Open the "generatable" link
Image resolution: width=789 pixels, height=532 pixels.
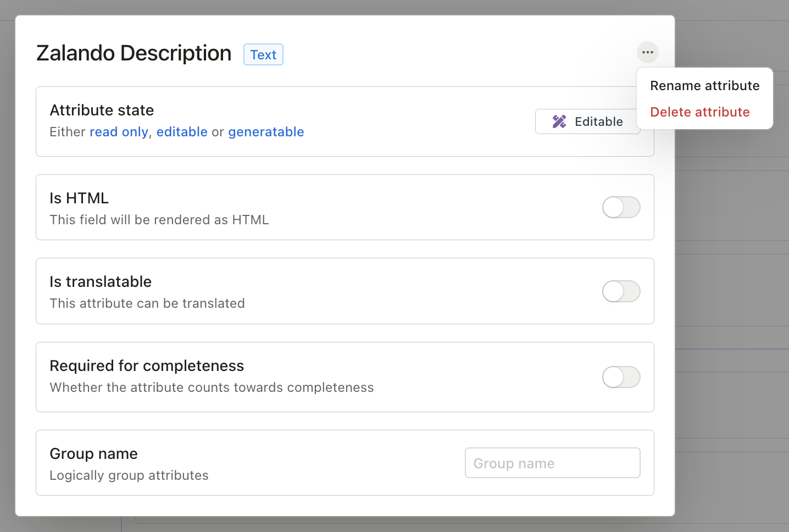point(266,132)
